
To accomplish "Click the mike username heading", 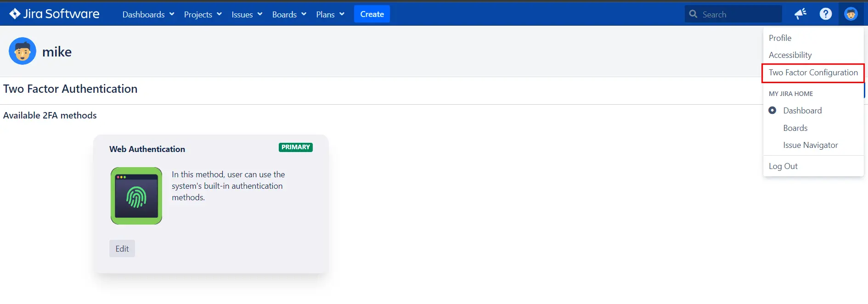I will 57,51.
